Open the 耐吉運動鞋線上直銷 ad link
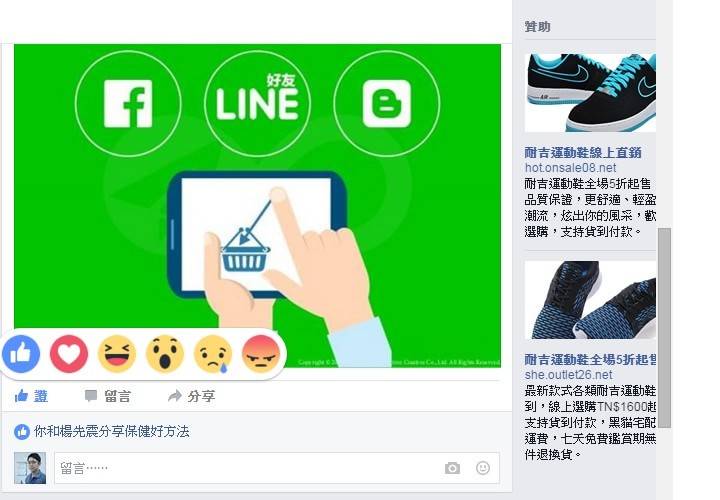Viewport: 720px width, 500px height. click(x=583, y=152)
